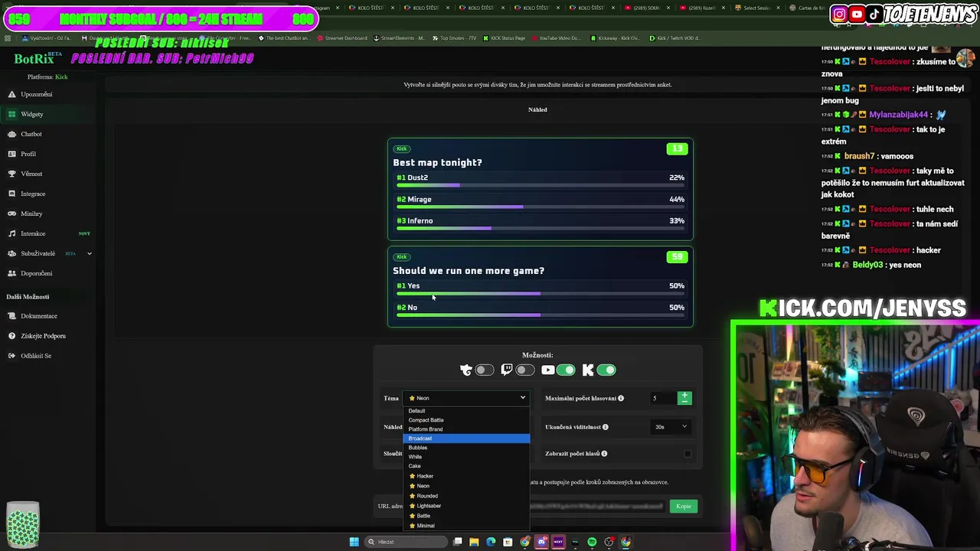
Task: Disable the Kick platform switch
Action: [x=606, y=370]
